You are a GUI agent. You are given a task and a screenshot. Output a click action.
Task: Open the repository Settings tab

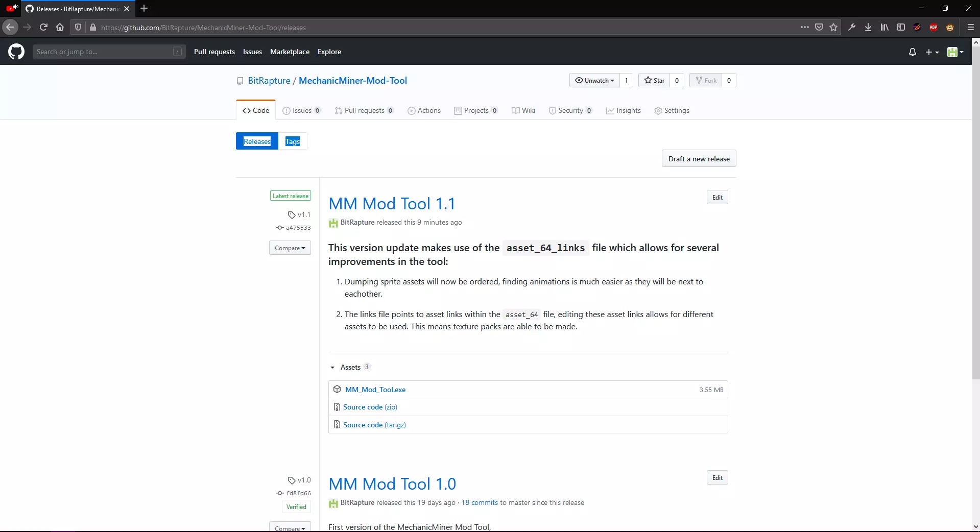point(672,110)
